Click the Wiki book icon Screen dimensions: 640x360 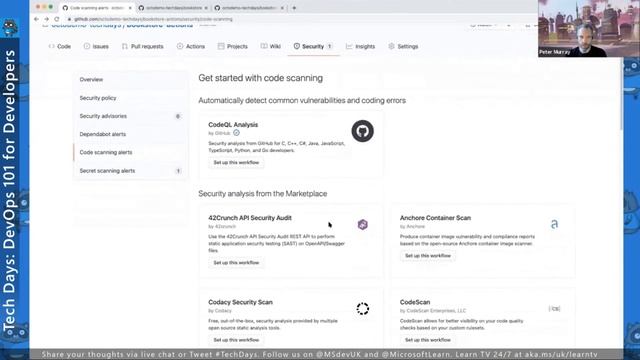coord(264,46)
